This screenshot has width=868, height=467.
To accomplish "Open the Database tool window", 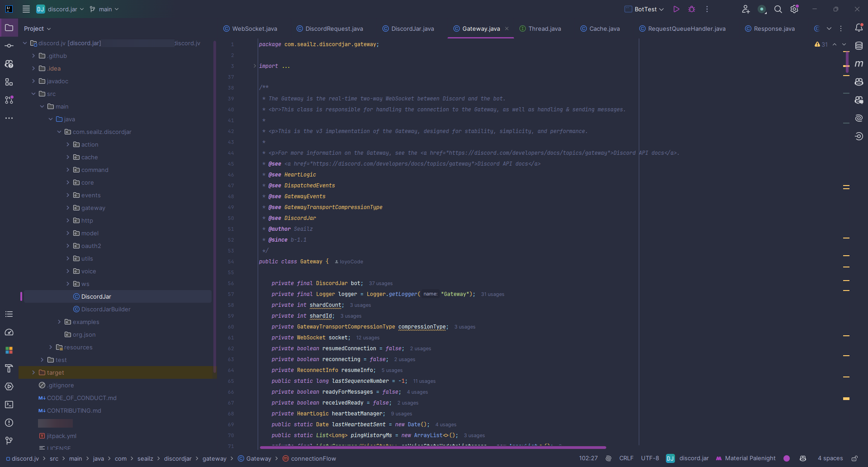I will [x=859, y=46].
